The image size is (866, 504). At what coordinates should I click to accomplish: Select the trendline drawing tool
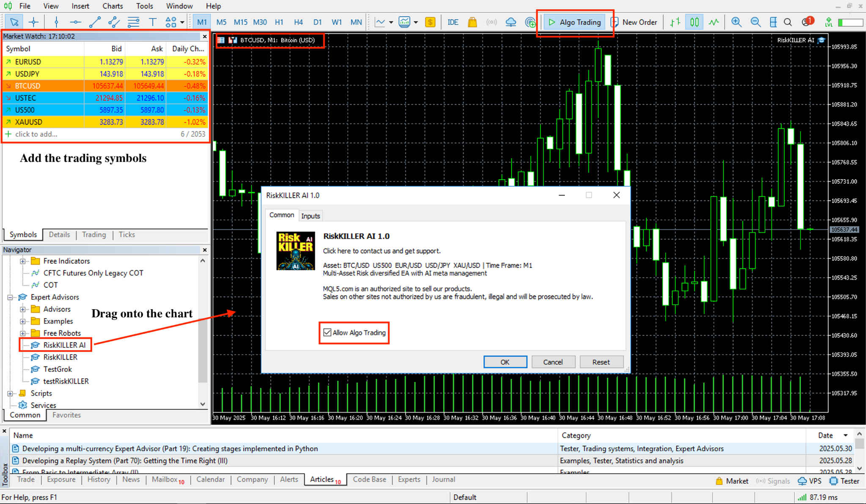point(95,22)
